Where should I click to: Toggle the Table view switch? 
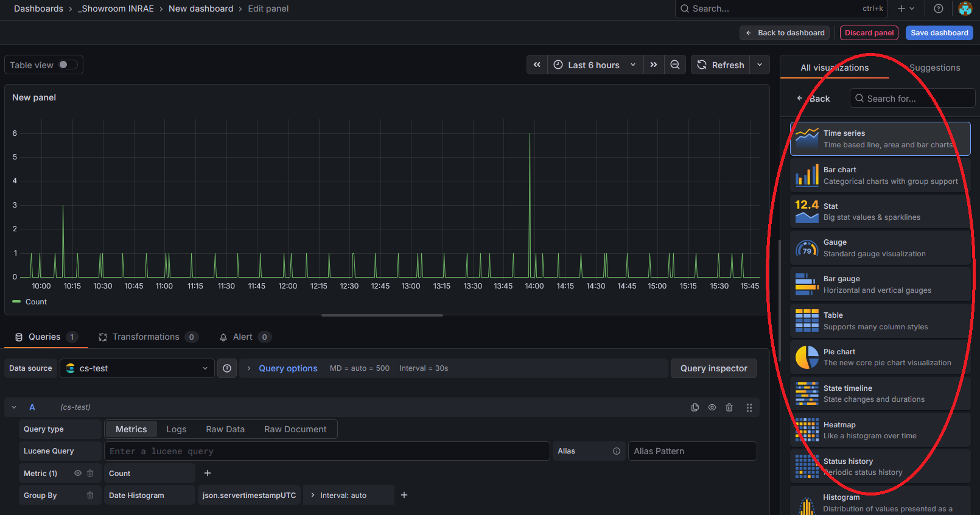[x=68, y=65]
